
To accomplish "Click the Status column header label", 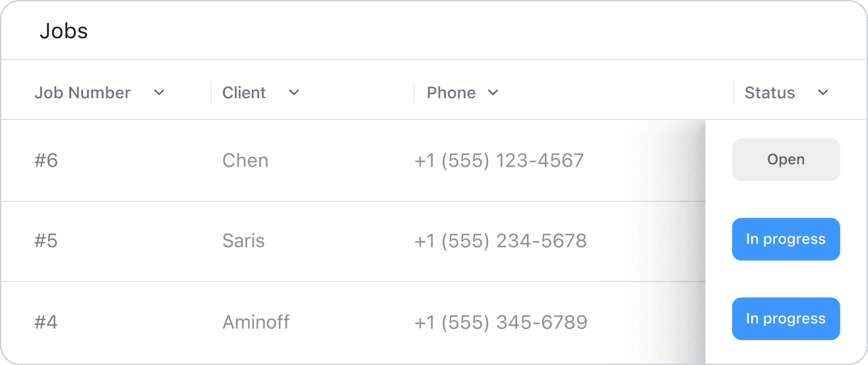I will 770,93.
